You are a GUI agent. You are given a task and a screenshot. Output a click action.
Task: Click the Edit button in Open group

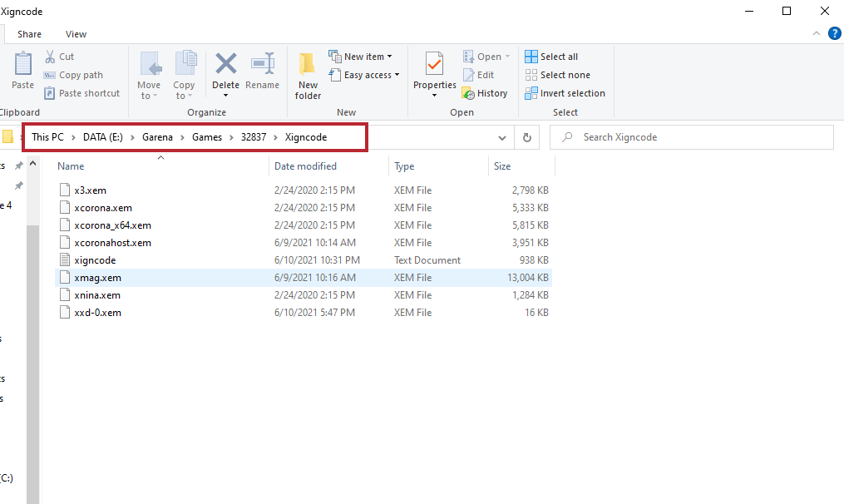478,75
